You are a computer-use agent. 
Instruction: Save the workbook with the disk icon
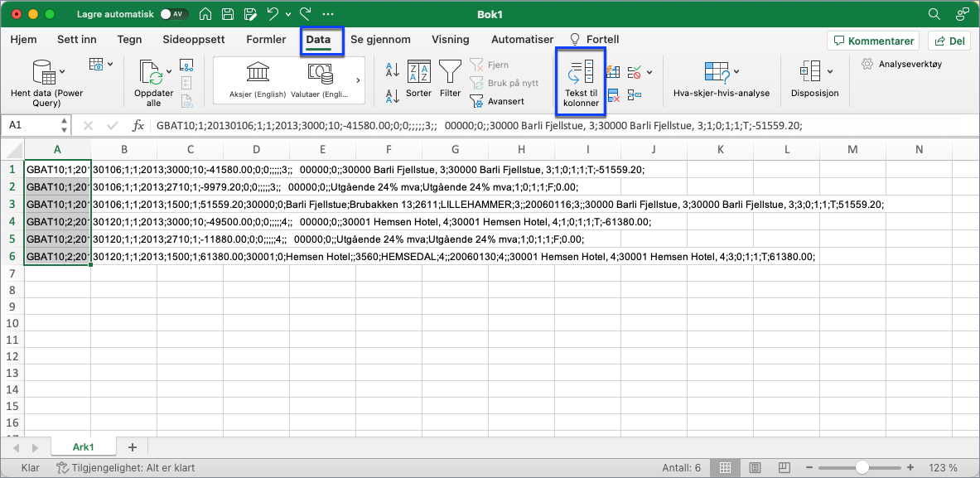(228, 14)
